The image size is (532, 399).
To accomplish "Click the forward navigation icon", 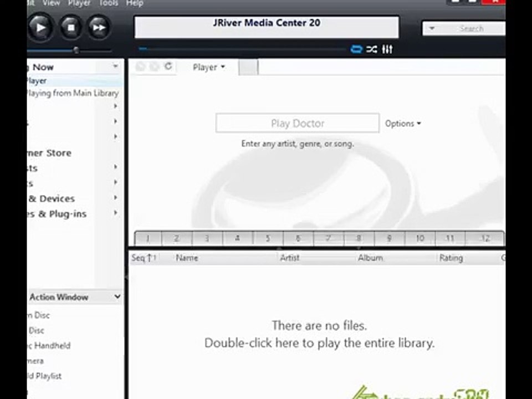I will [154, 66].
